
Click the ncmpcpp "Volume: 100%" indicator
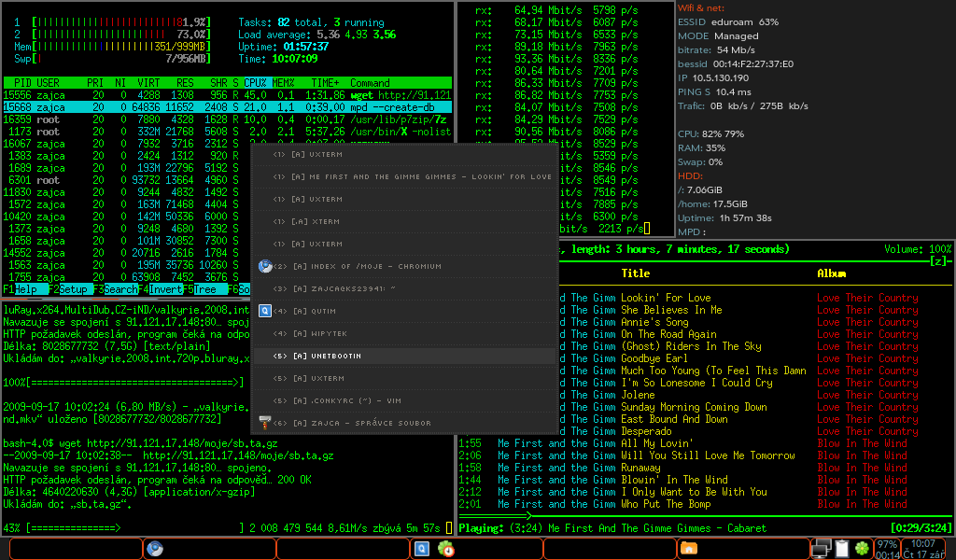click(x=918, y=248)
